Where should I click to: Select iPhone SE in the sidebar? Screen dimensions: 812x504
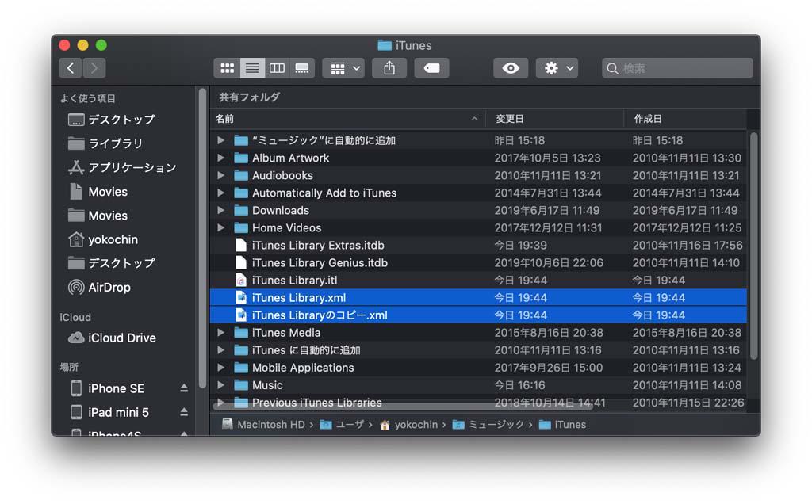pyautogui.click(x=107, y=388)
